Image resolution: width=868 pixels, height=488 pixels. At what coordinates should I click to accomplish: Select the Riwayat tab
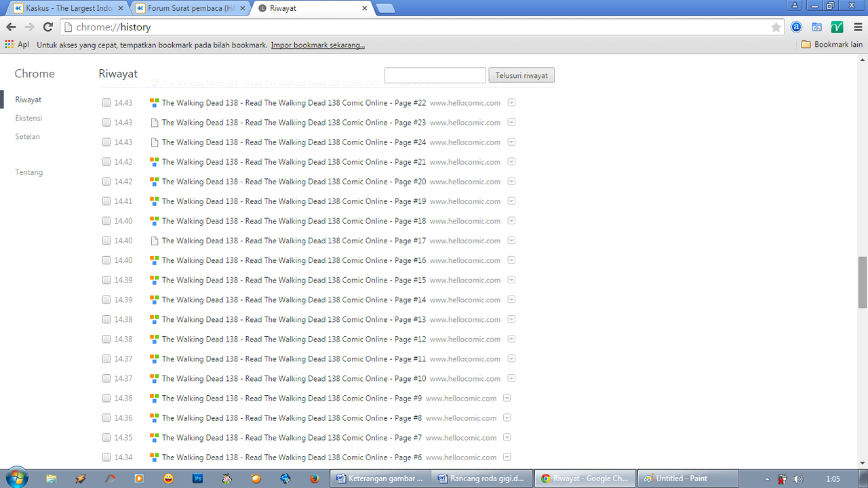coord(312,8)
